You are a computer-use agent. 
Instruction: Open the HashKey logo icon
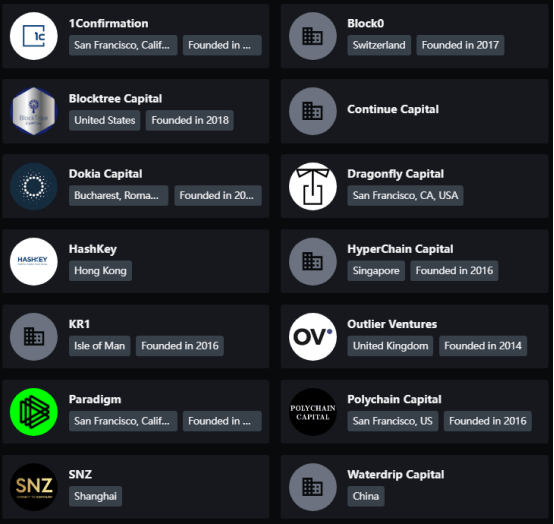34,261
